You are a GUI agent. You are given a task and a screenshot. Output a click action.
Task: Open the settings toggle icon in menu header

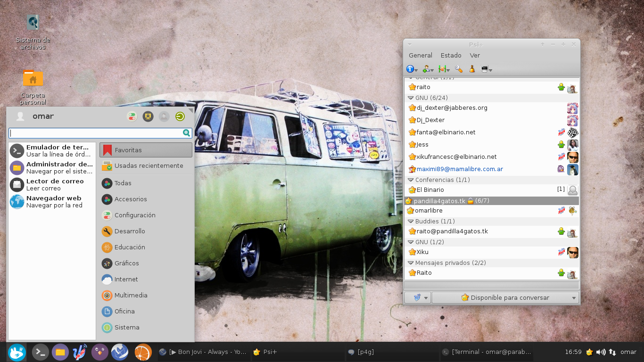point(132,116)
